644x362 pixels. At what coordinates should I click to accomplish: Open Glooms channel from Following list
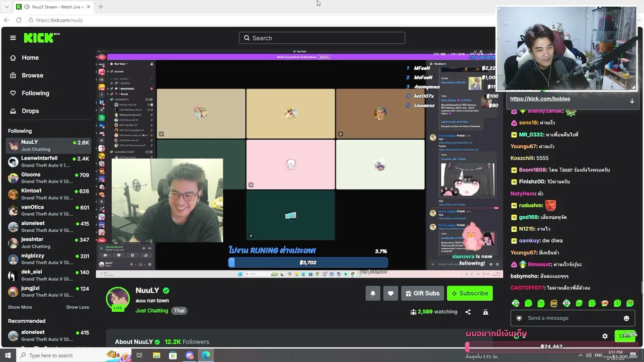(x=48, y=178)
